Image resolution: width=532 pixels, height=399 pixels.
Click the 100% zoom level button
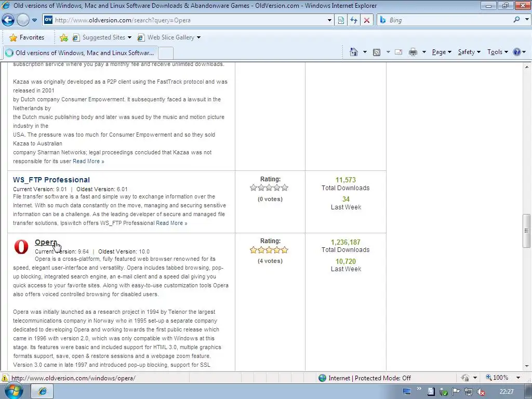point(497,378)
